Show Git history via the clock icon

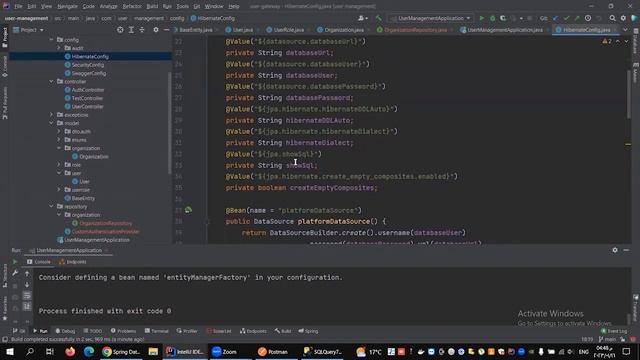pos(588,18)
